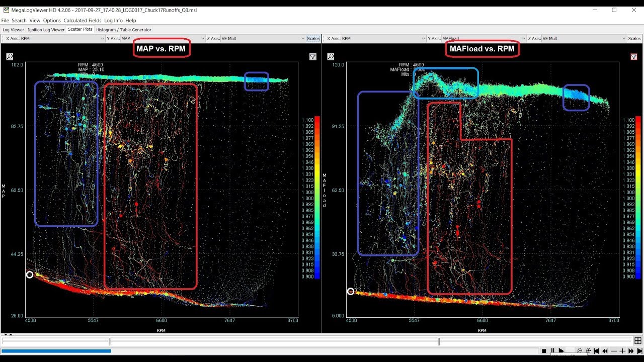Click the plus playback speed icon
Image resolution: width=644 pixels, height=362 pixels.
pos(622,351)
